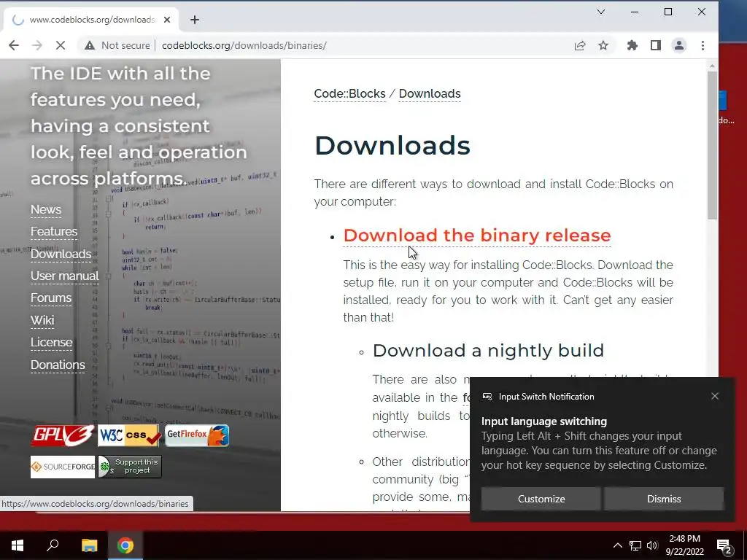747x560 pixels.
Task: Select the codeblocks.org downloads tab
Action: coord(91,20)
